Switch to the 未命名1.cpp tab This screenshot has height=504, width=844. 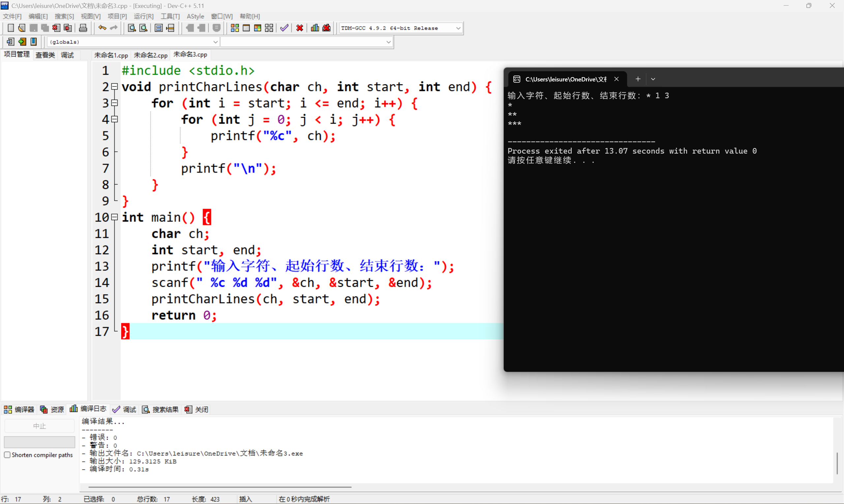coord(111,55)
